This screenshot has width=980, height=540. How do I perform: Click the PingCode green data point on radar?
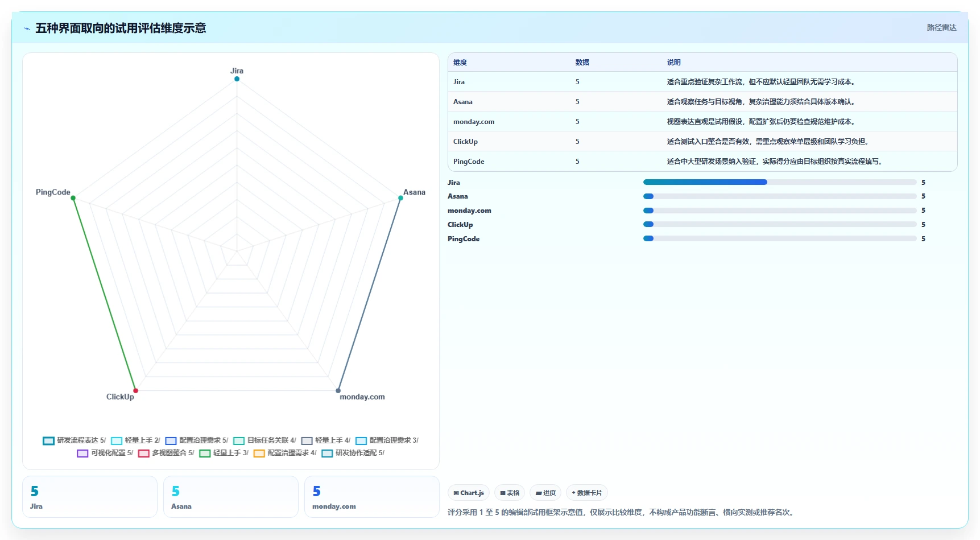(73, 198)
